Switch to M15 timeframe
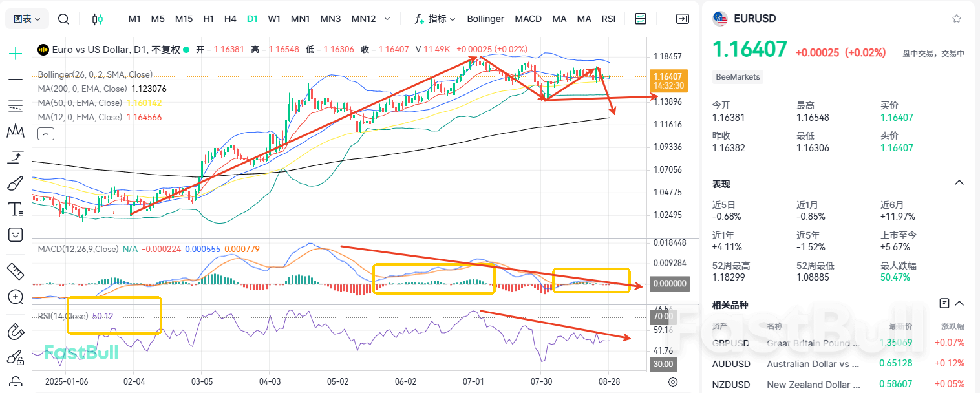Image resolution: width=980 pixels, height=393 pixels. point(184,19)
